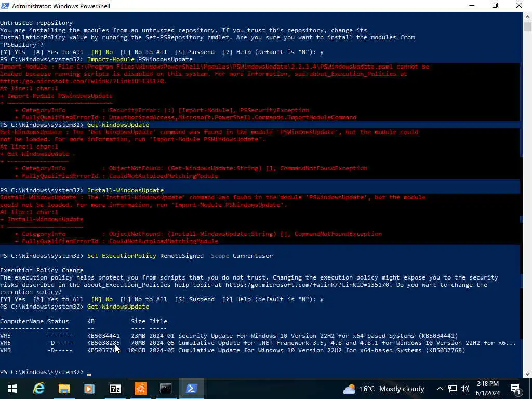
Task: Click the window title 'Administrator: Windows PowerShell'
Action: click(61, 6)
